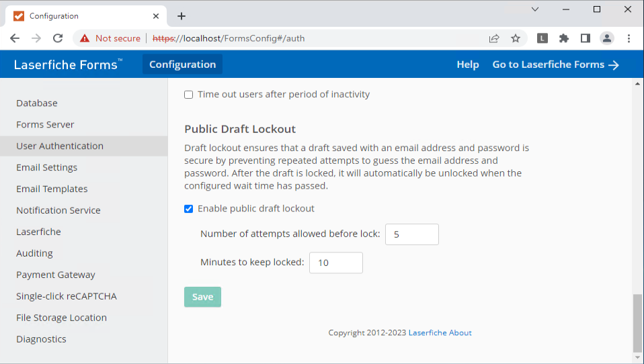Minimize the browser window
The image size is (644, 364).
[x=566, y=9]
